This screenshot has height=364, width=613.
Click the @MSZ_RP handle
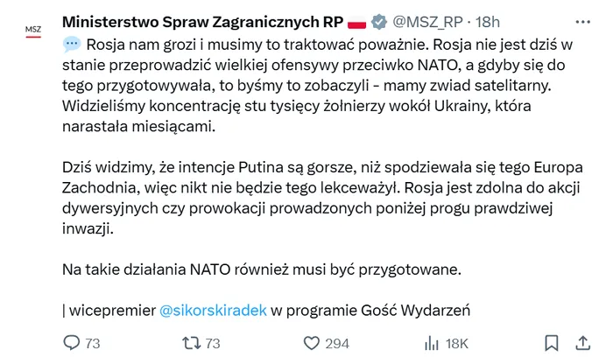pos(427,22)
